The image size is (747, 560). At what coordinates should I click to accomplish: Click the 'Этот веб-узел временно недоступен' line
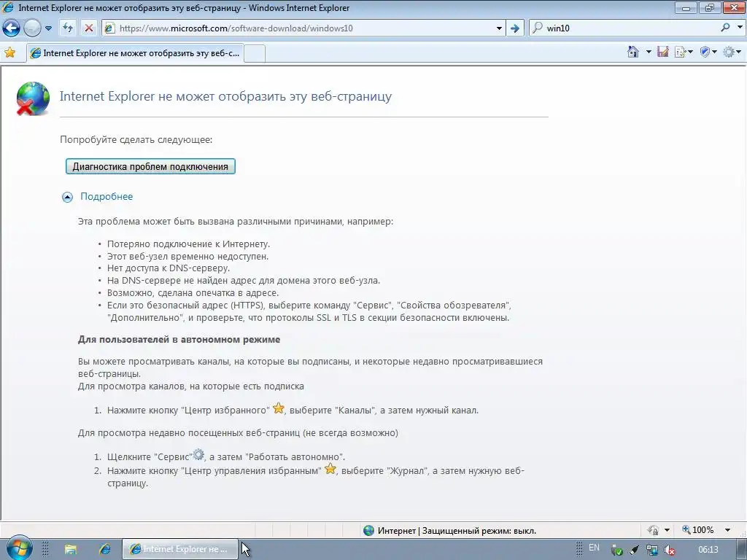click(x=187, y=256)
